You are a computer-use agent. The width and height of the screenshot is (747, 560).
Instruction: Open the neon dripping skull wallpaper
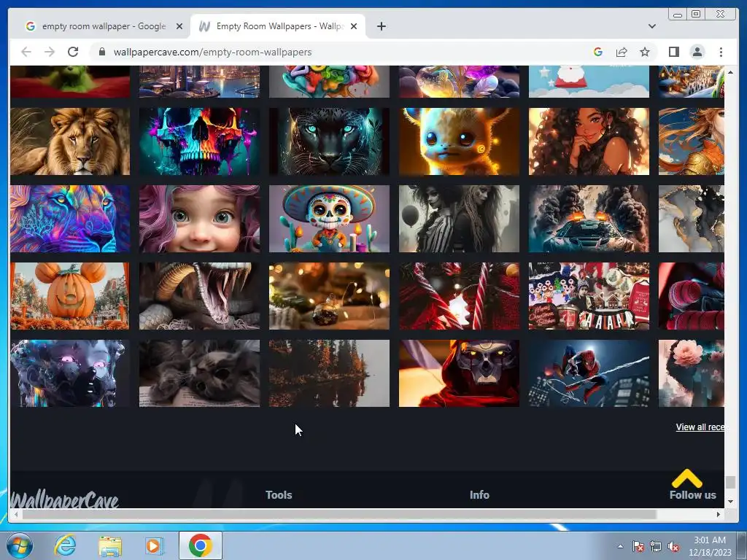coord(200,141)
